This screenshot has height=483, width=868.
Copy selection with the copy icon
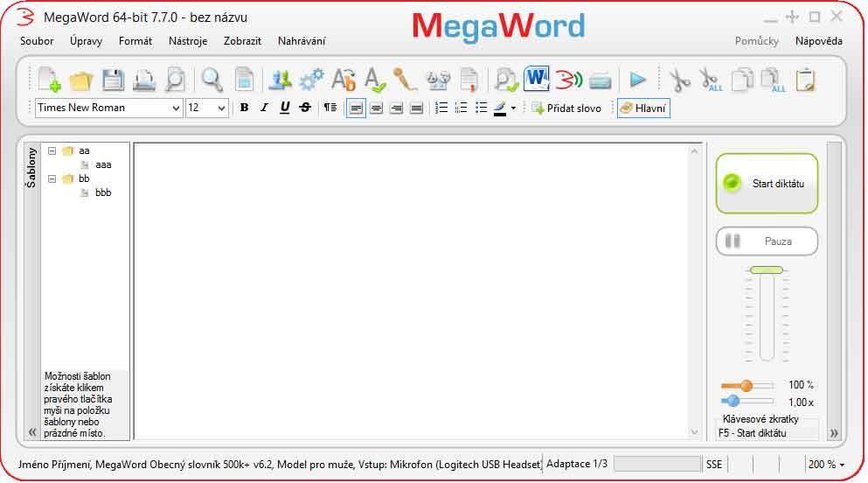pos(742,80)
